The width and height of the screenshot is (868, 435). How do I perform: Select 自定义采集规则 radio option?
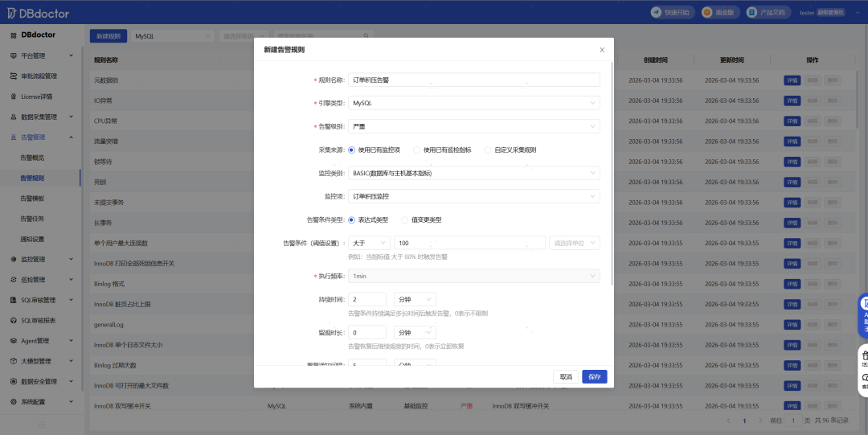pyautogui.click(x=488, y=150)
